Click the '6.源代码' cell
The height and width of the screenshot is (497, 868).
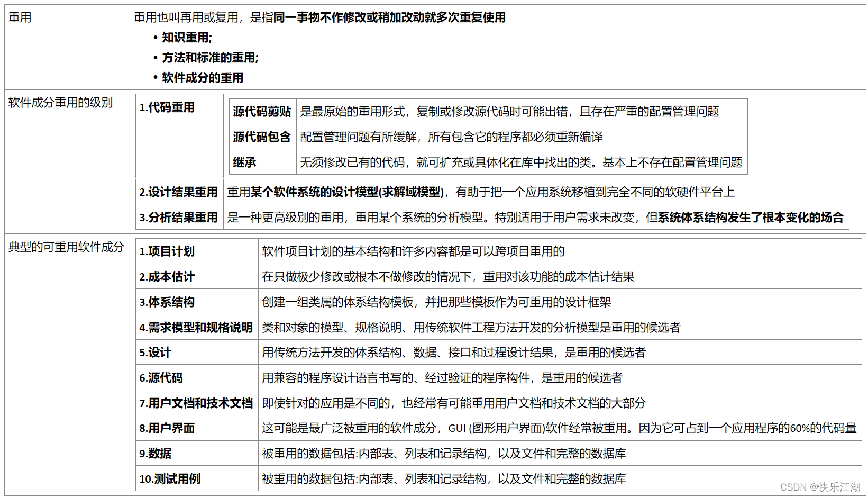coord(197,378)
